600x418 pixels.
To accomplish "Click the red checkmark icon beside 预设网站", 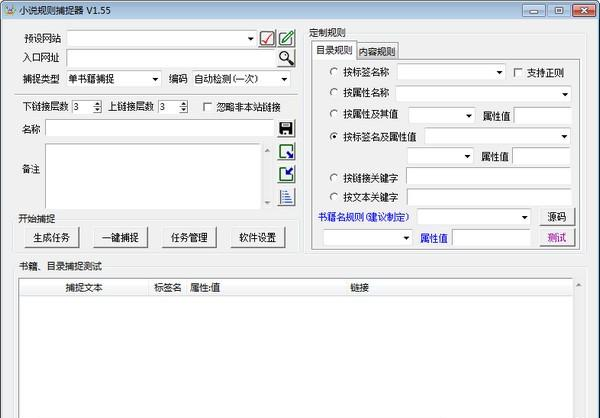I will coord(267,38).
